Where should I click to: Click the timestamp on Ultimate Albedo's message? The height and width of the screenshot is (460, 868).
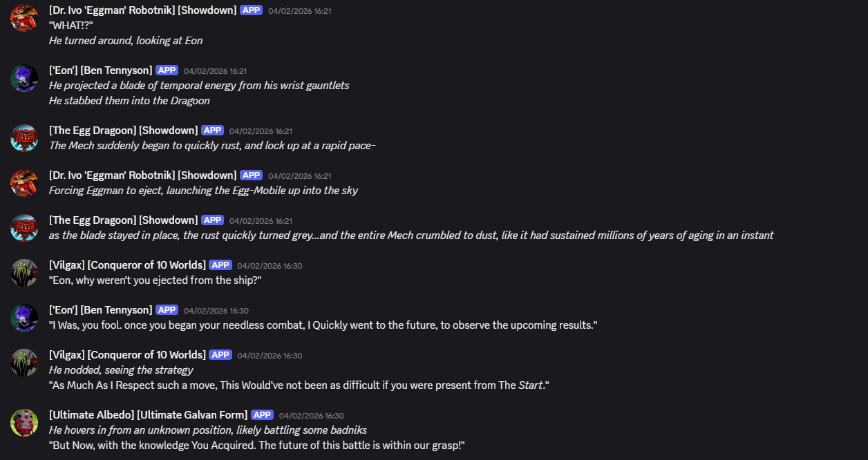311,416
